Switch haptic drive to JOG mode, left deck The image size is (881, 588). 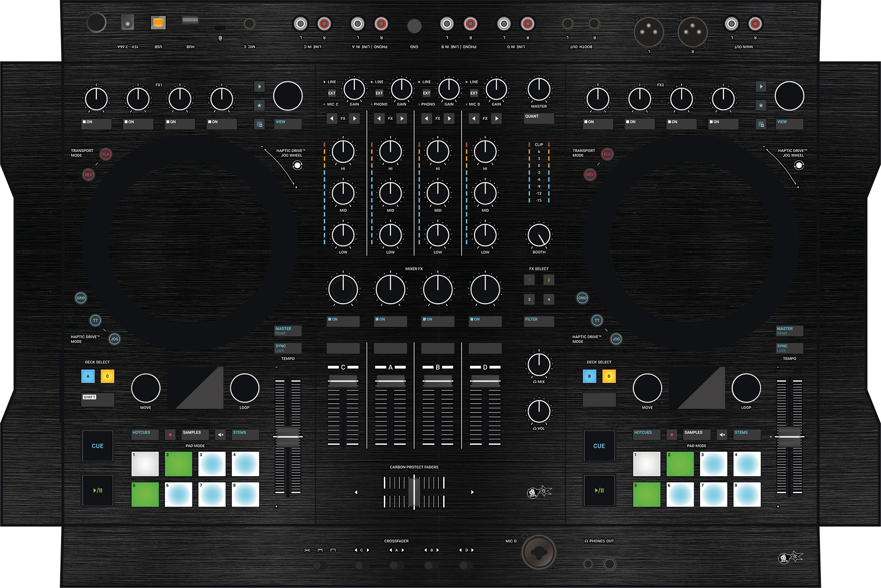[114, 339]
